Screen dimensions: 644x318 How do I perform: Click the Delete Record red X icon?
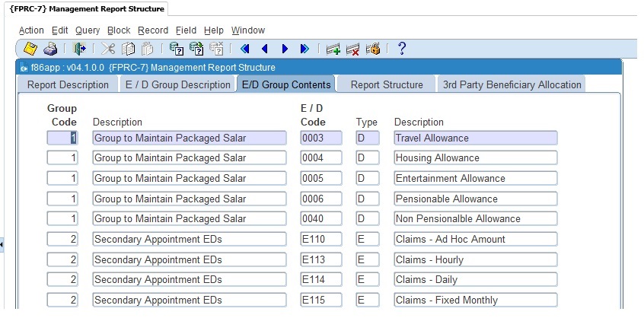pyautogui.click(x=352, y=49)
